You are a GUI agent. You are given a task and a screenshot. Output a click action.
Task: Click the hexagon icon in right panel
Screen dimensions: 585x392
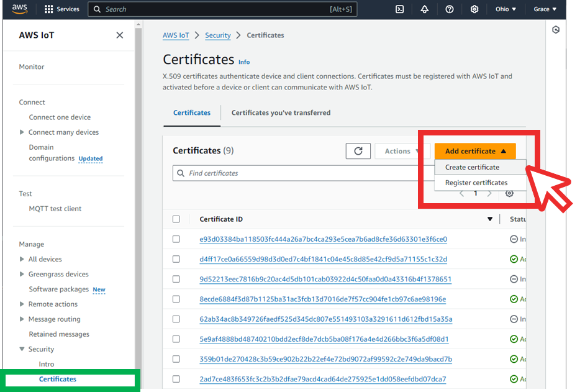coord(556,30)
